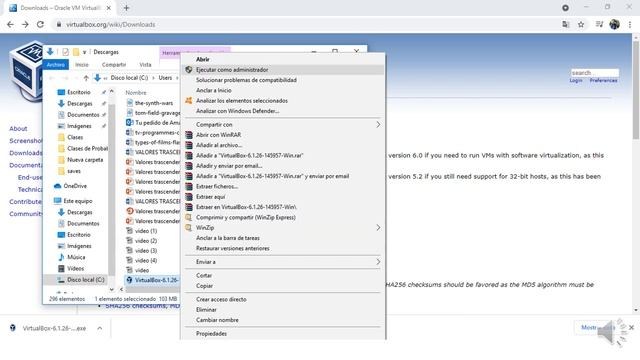The image size is (640, 360).
Task: Open Contribute link in site sidebar
Action: [x=25, y=202]
